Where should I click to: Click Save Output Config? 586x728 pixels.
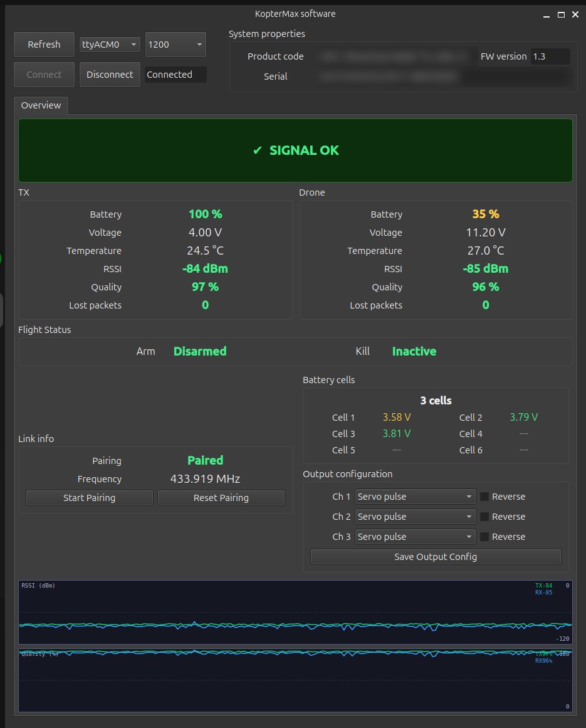436,557
